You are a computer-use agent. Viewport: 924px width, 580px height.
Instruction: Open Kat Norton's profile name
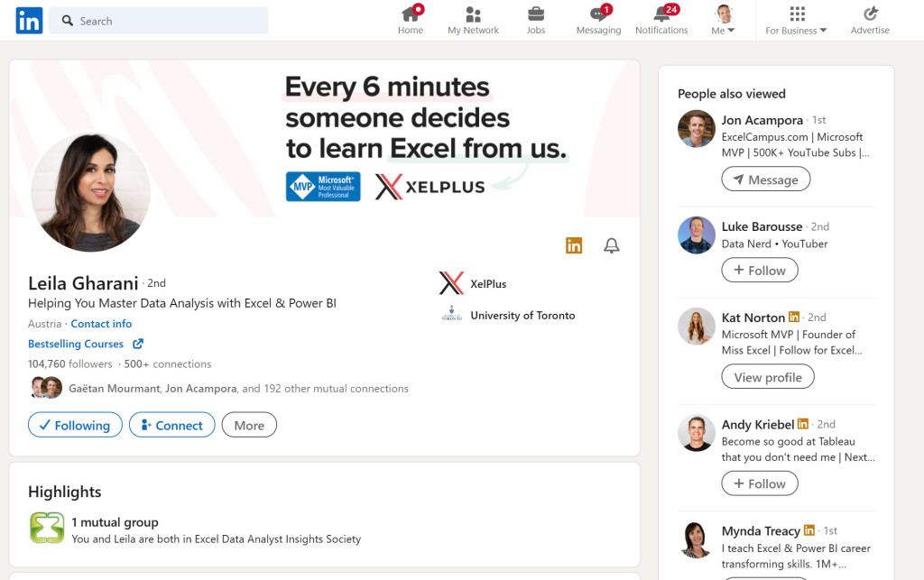753,318
